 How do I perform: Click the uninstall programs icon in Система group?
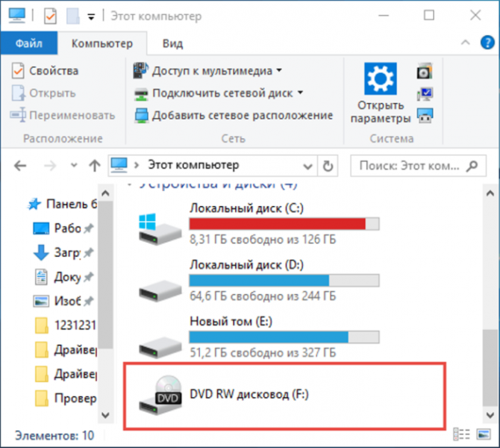pos(425,71)
